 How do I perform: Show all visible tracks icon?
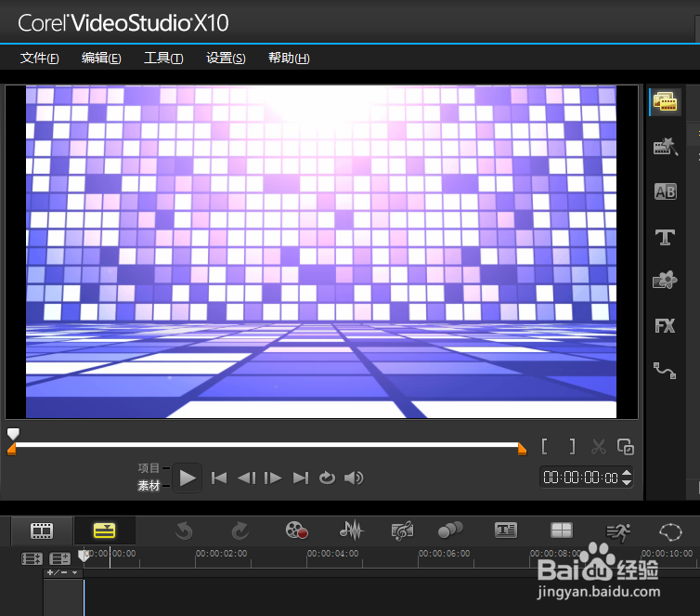tap(32, 558)
